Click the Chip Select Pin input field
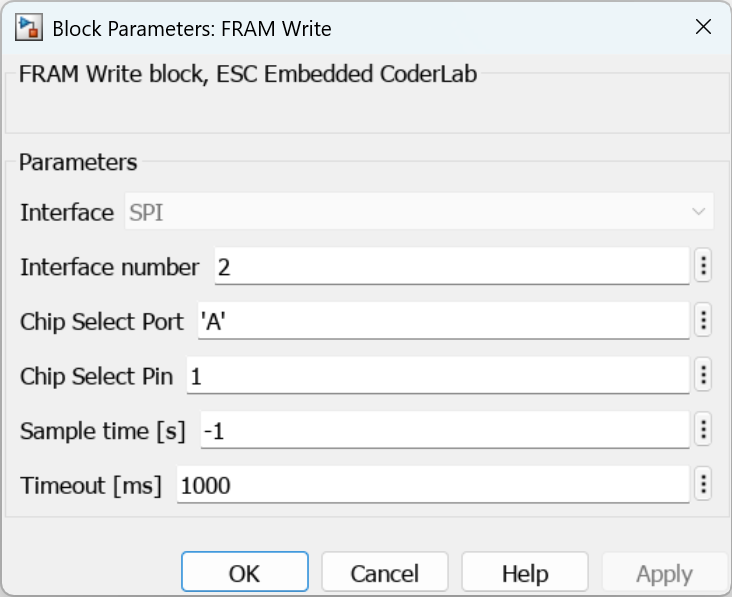Viewport: 732px width, 597px height. [x=438, y=375]
